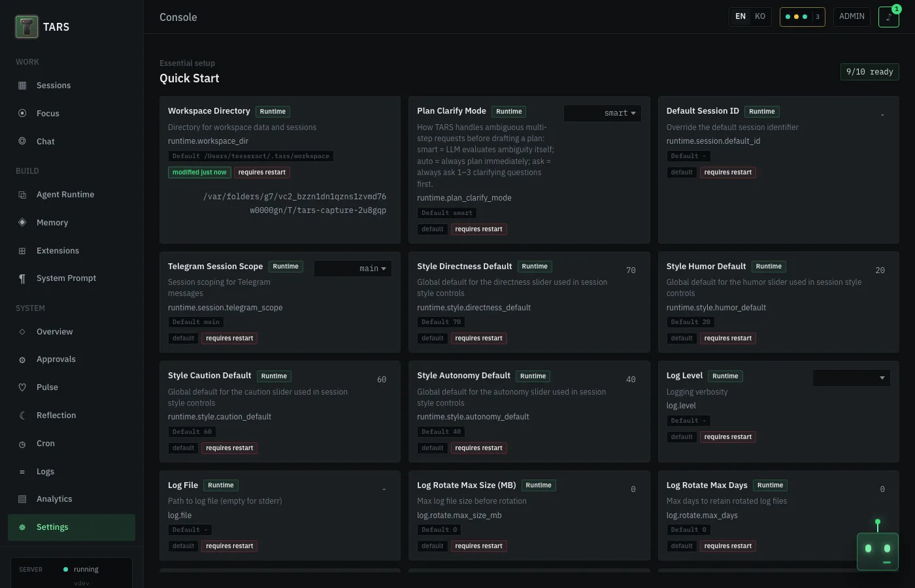The image size is (915, 588).
Task: Switch interface language to EN
Action: (740, 16)
